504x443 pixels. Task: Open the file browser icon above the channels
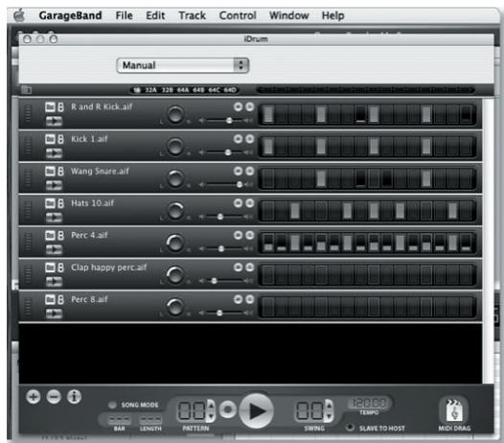point(27,89)
